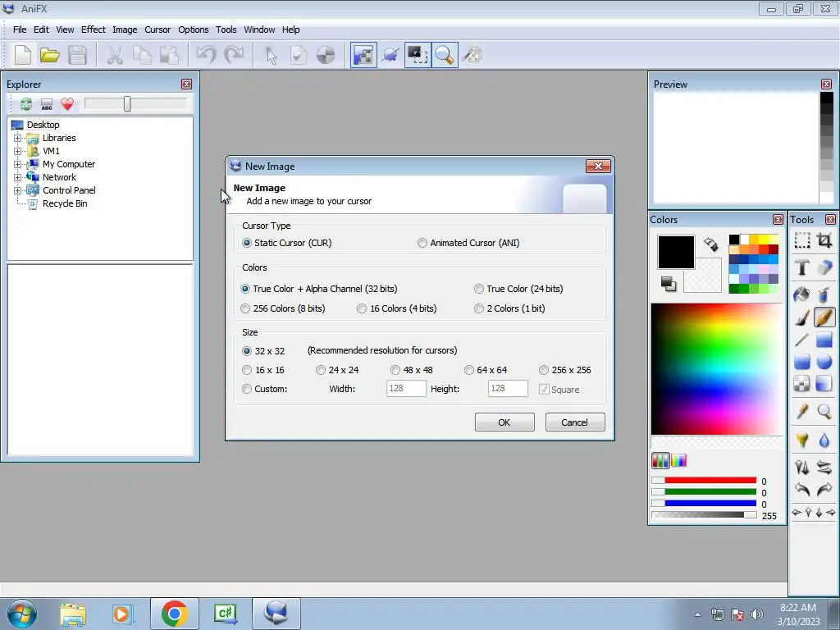This screenshot has height=630, width=840.
Task: Select the 24 x 24 size option
Action: click(x=337, y=370)
